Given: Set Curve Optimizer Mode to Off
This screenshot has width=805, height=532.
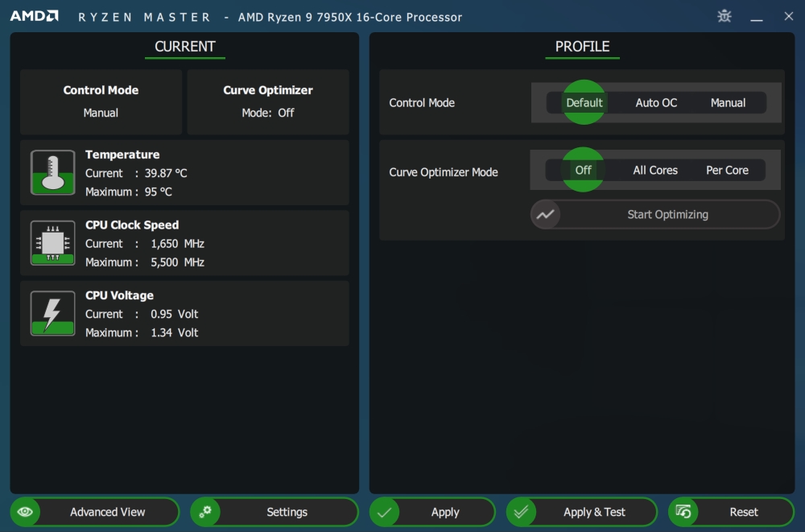Looking at the screenshot, I should pos(583,170).
